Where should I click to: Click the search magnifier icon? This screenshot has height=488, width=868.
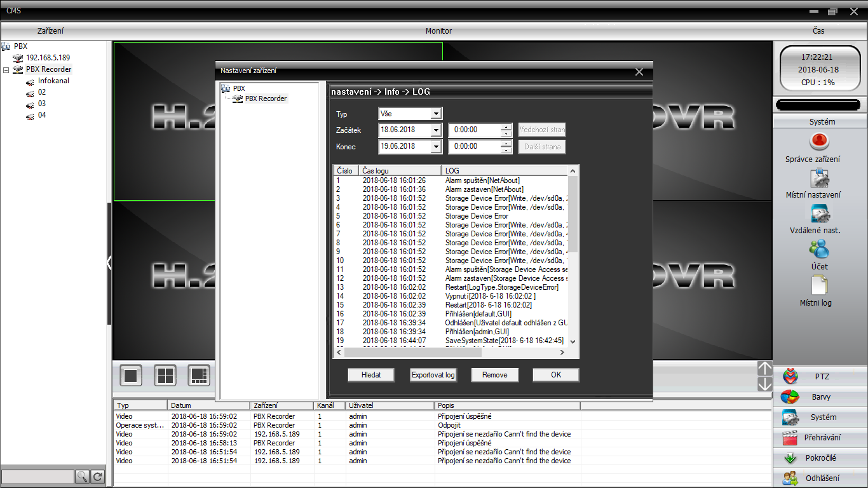[83, 477]
